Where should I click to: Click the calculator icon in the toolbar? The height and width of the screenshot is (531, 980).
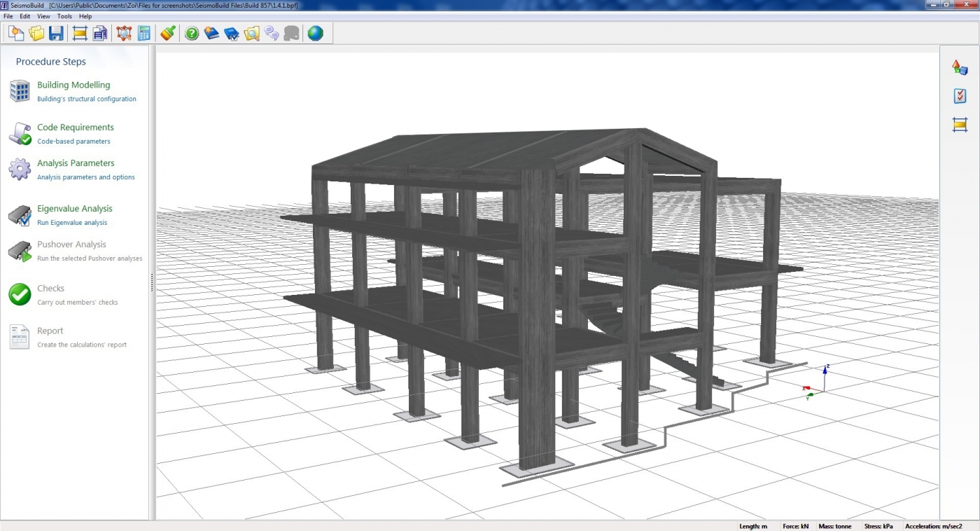click(144, 33)
